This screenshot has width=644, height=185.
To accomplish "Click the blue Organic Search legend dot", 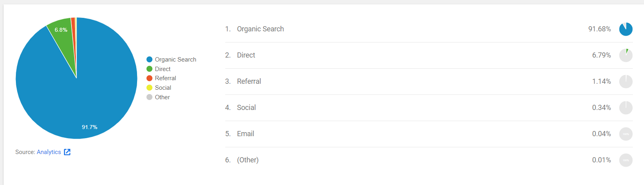I will point(149,60).
